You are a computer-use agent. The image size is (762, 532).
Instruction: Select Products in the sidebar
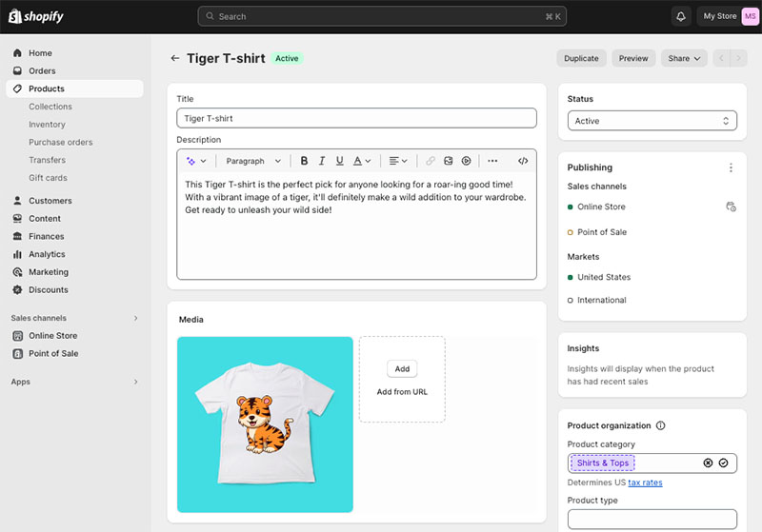75,89
